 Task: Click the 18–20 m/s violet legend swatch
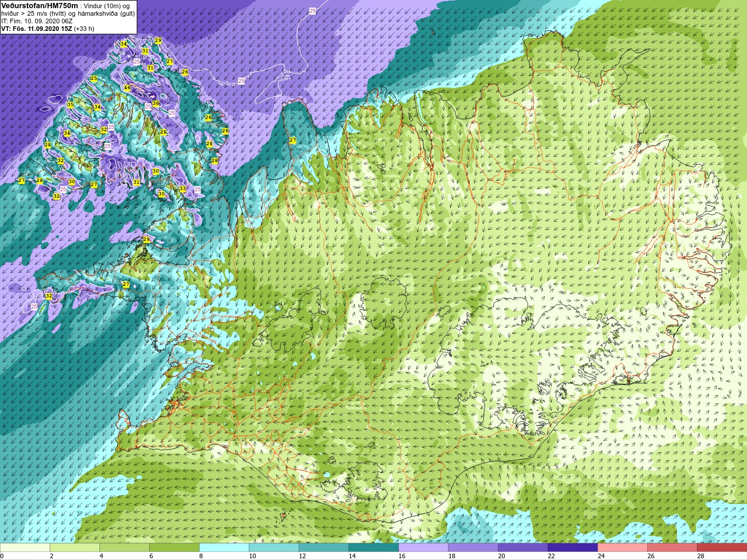click(x=473, y=548)
